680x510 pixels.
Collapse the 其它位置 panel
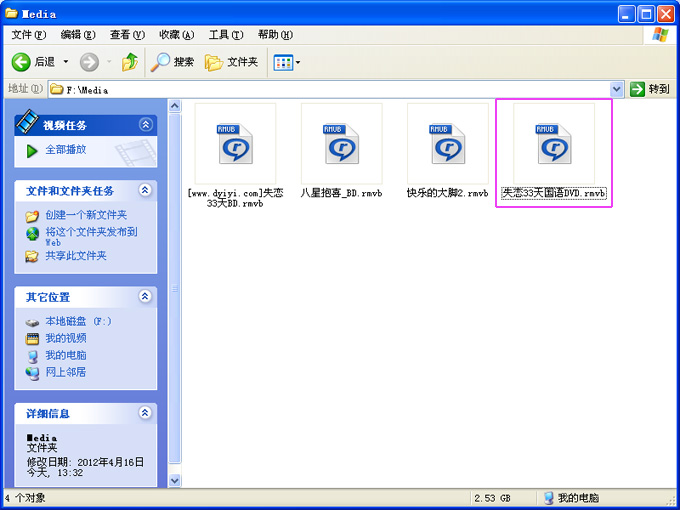[145, 296]
